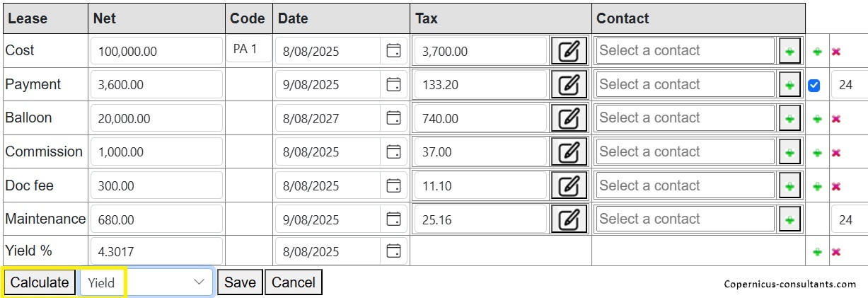Select a contact for Payment row
Viewport: 868px width, 298px height.
pyautogui.click(x=685, y=84)
